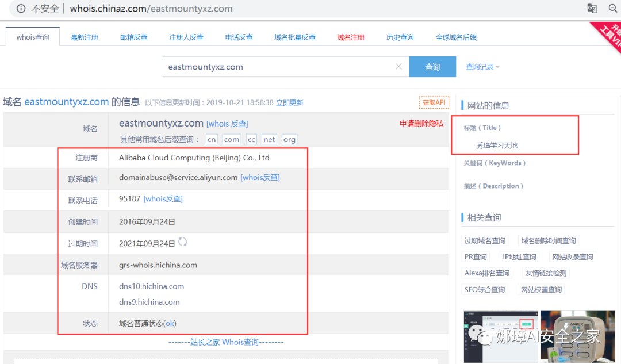The height and width of the screenshot is (364, 621).
Task: Clear the search box with X icon
Action: [x=398, y=67]
